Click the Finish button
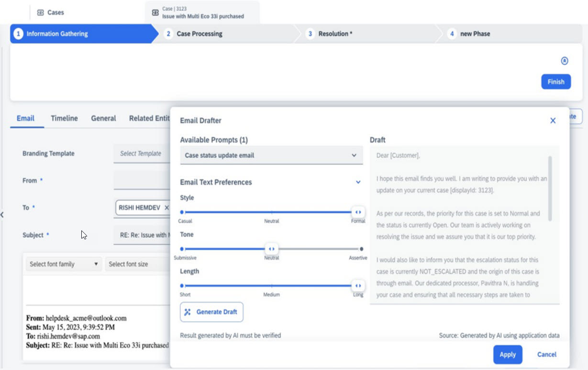This screenshot has height=370, width=588. pos(556,82)
